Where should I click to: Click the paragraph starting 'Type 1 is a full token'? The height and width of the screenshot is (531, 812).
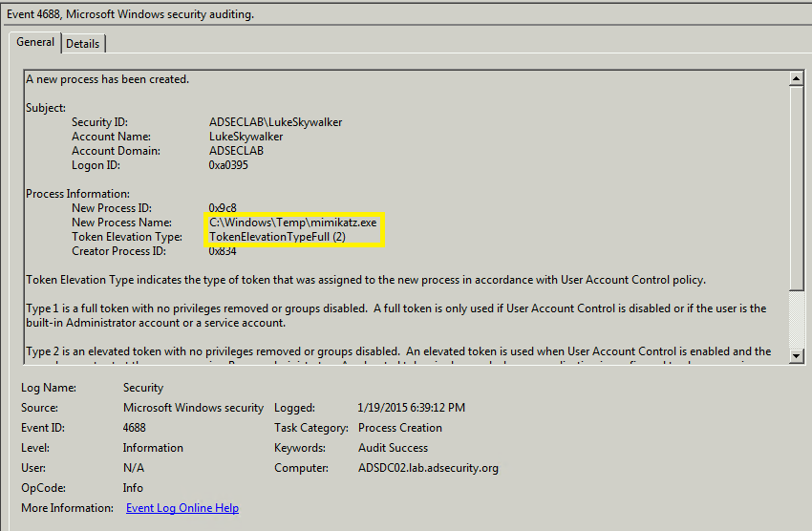pyautogui.click(x=396, y=315)
